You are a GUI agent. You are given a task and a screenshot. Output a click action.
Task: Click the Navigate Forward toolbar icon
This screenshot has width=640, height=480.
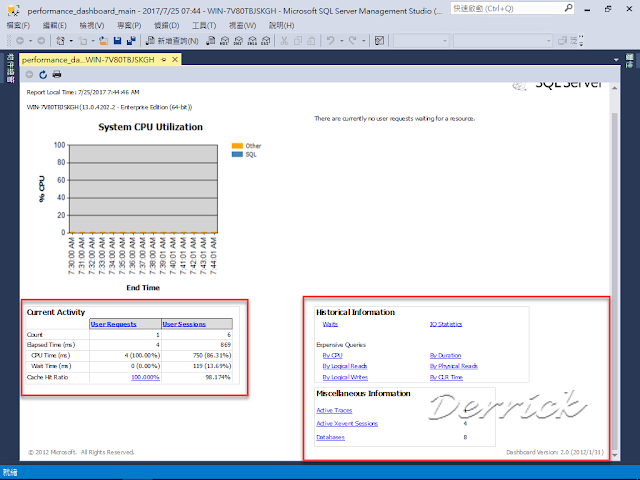tap(41, 40)
